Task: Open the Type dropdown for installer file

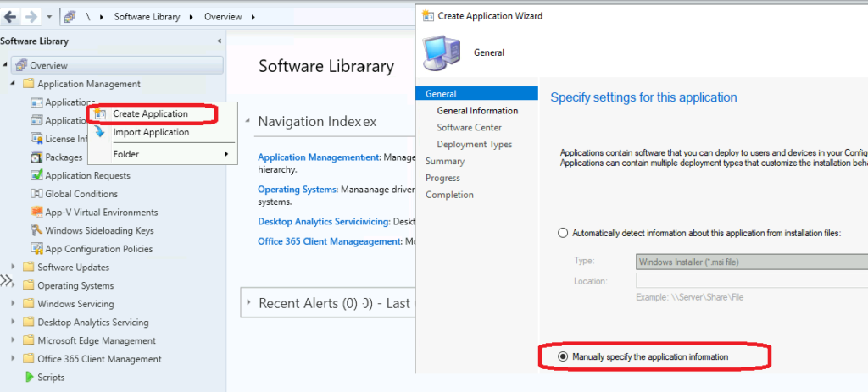Action: point(752,262)
